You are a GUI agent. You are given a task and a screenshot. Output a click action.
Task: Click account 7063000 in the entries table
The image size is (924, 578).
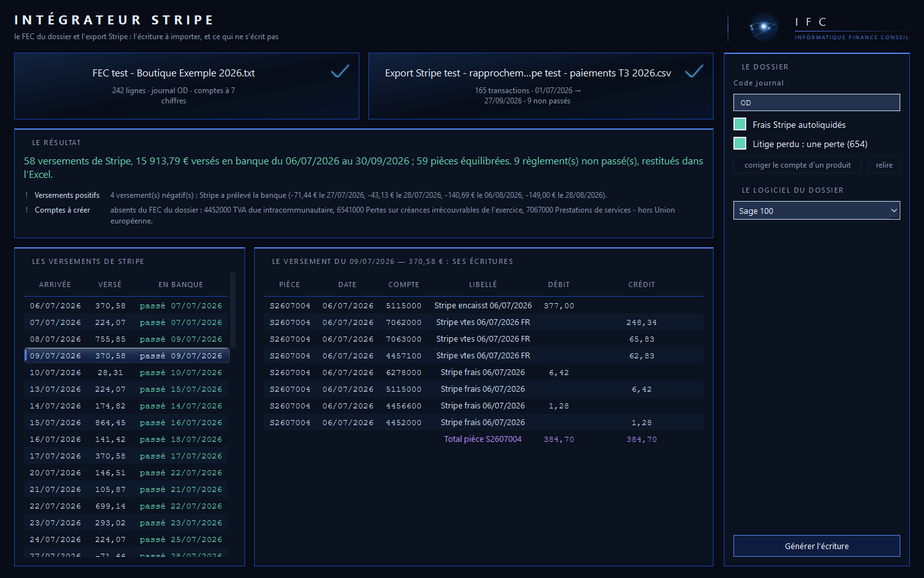pos(404,339)
